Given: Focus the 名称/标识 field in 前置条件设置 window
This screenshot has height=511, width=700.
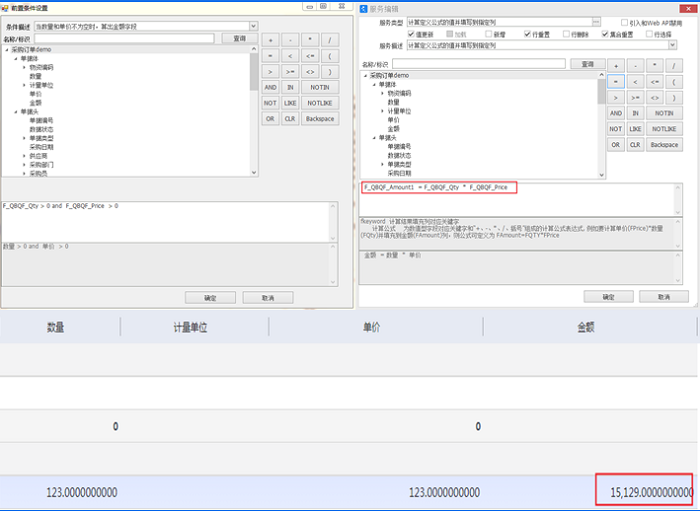Looking at the screenshot, I should coord(125,39).
